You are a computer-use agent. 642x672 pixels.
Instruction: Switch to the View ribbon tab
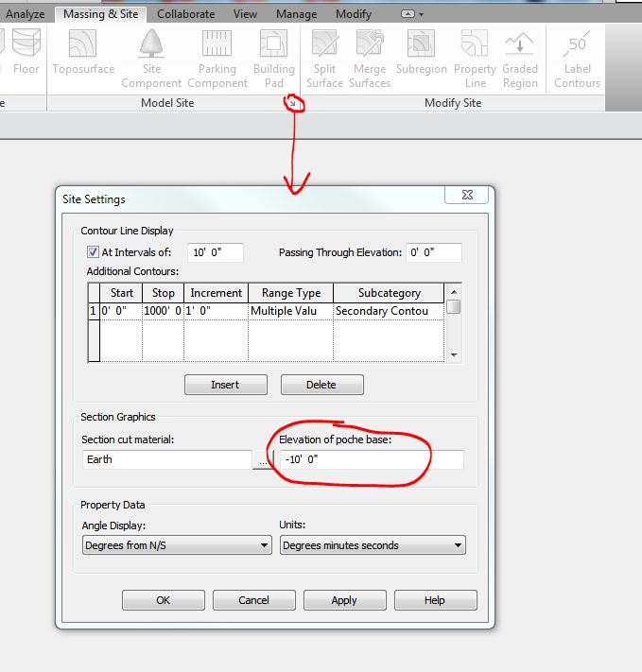coord(245,14)
